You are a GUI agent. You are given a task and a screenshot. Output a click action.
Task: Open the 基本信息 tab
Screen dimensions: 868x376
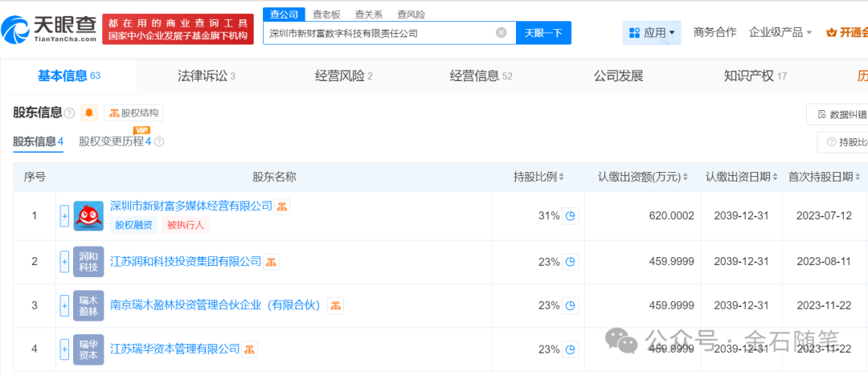click(x=68, y=76)
